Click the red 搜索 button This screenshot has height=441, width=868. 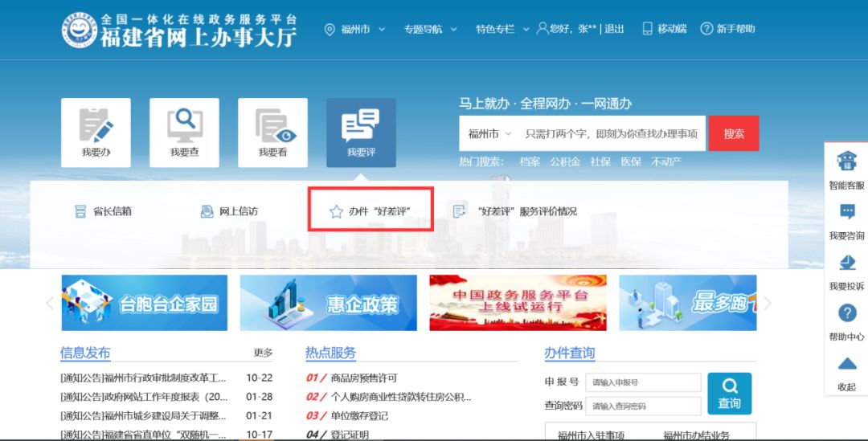(734, 133)
